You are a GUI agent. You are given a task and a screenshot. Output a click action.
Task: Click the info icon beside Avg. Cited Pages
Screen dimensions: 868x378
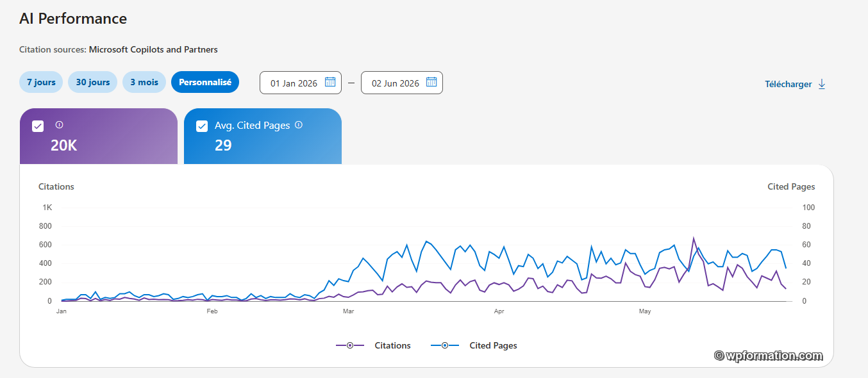tap(299, 125)
